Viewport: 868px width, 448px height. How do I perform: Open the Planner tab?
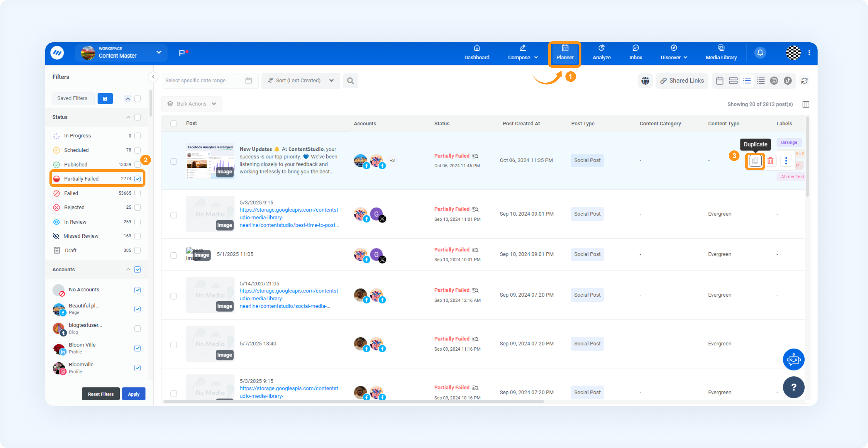[x=565, y=53]
